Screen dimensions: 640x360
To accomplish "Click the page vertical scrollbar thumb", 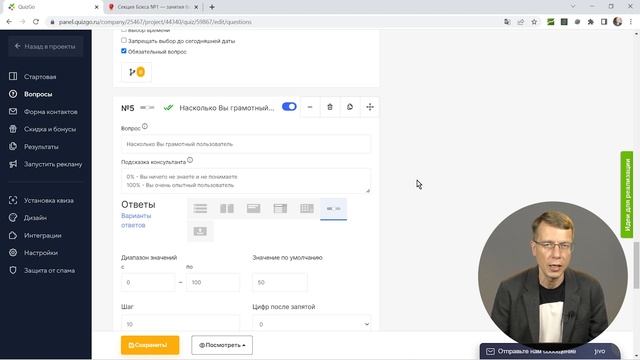I will tap(636, 265).
